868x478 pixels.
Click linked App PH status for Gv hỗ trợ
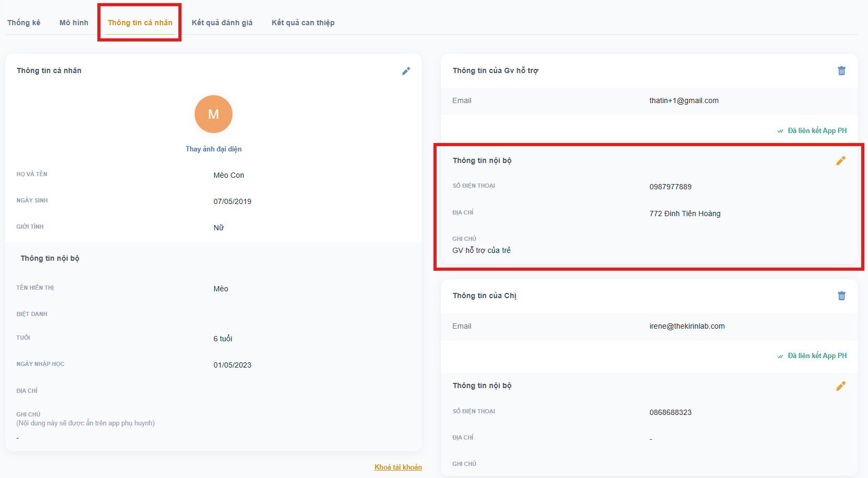tap(812, 131)
